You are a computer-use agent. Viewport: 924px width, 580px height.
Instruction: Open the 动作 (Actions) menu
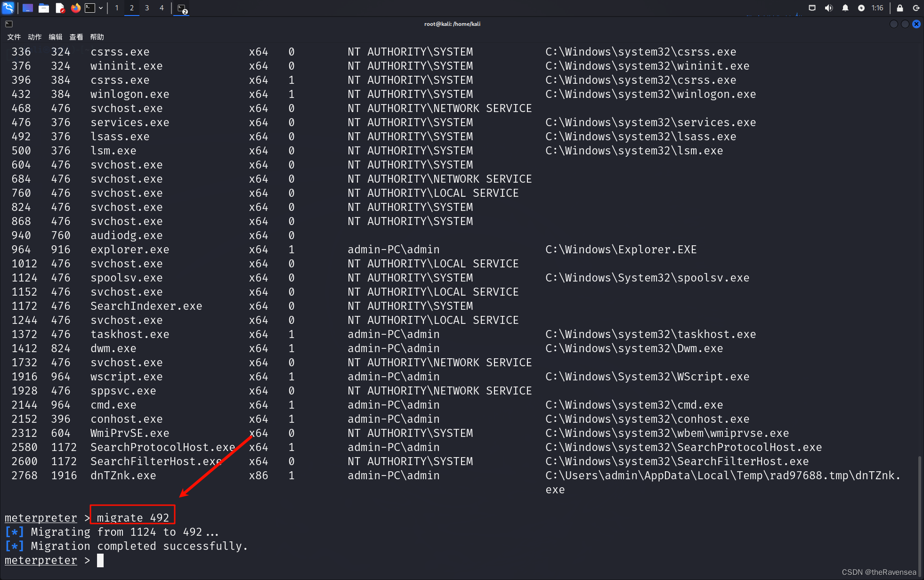point(35,37)
